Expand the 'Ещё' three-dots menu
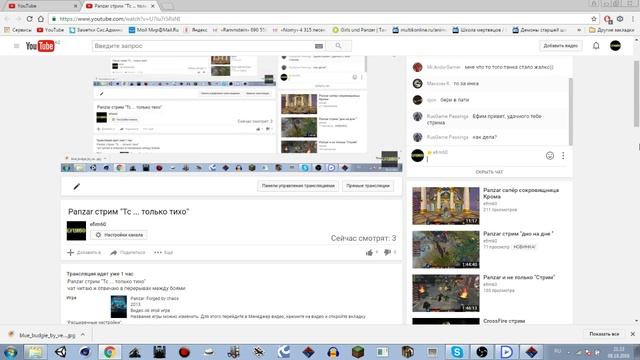 coord(164,252)
